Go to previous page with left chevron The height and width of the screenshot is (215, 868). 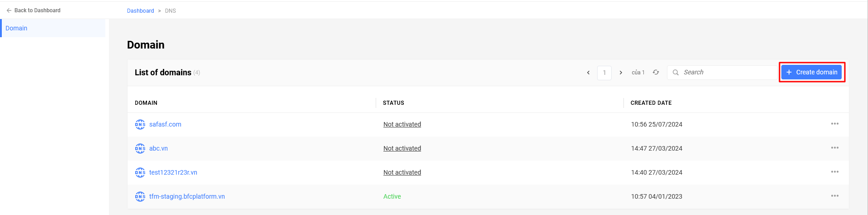[x=588, y=73]
